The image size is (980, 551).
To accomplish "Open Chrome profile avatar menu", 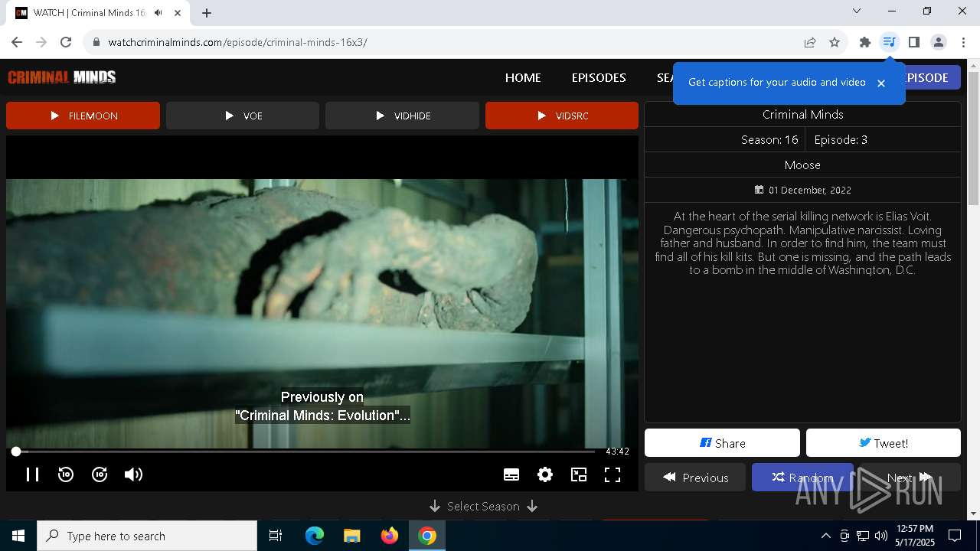I will pyautogui.click(x=938, y=42).
